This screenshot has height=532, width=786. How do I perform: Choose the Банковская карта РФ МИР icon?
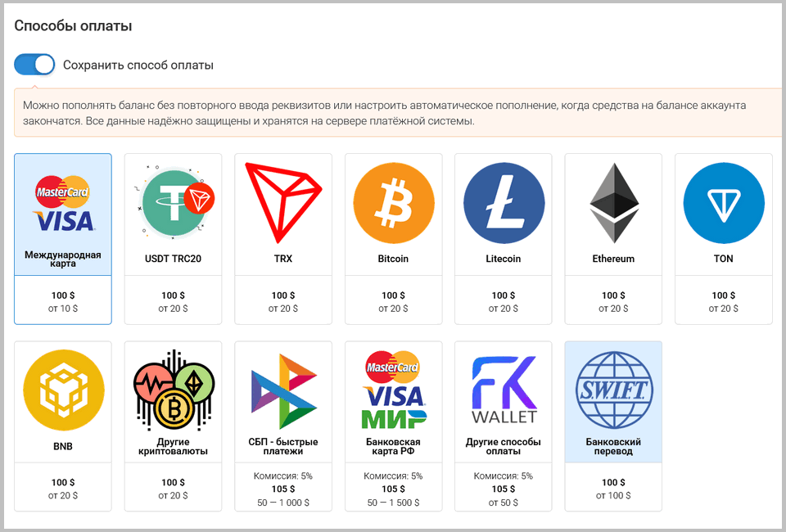[x=394, y=390]
